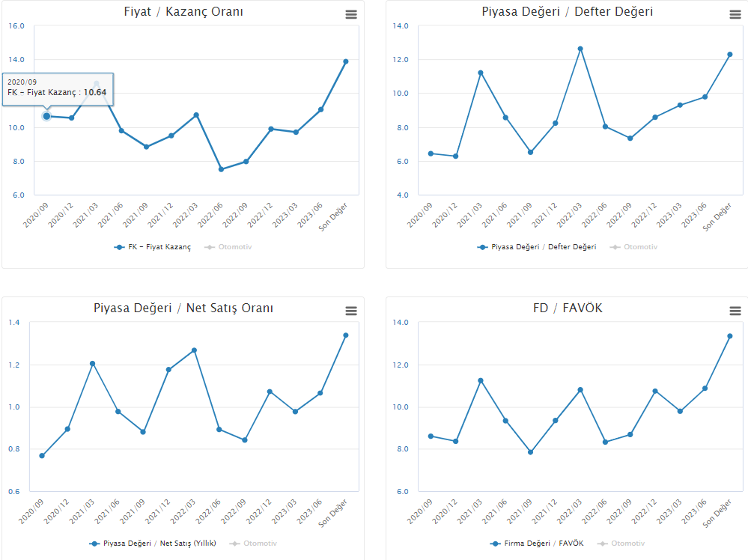Open the Fiyat / Kazanç Oranı chart menu
Viewport: 748px width, 560px height.
[x=351, y=14]
